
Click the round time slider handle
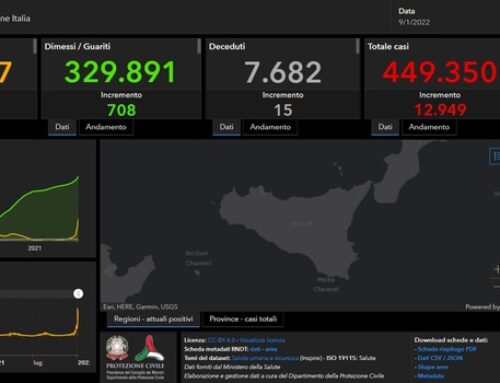[x=78, y=294]
